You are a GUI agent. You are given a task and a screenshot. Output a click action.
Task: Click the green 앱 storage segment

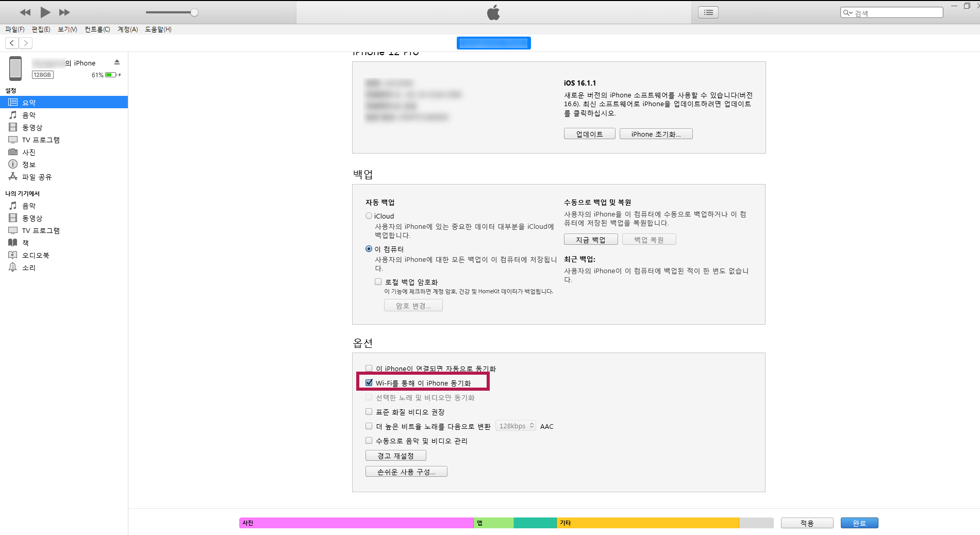coord(494,523)
